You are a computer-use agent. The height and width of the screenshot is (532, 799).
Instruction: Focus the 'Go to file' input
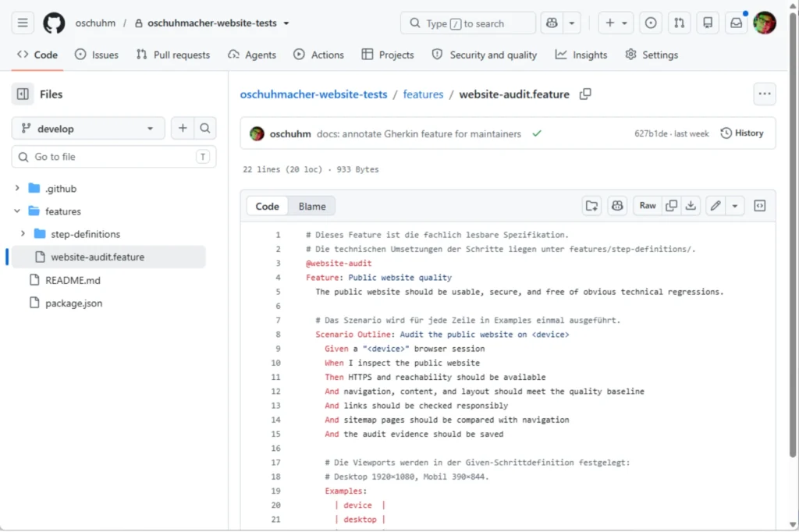(114, 157)
